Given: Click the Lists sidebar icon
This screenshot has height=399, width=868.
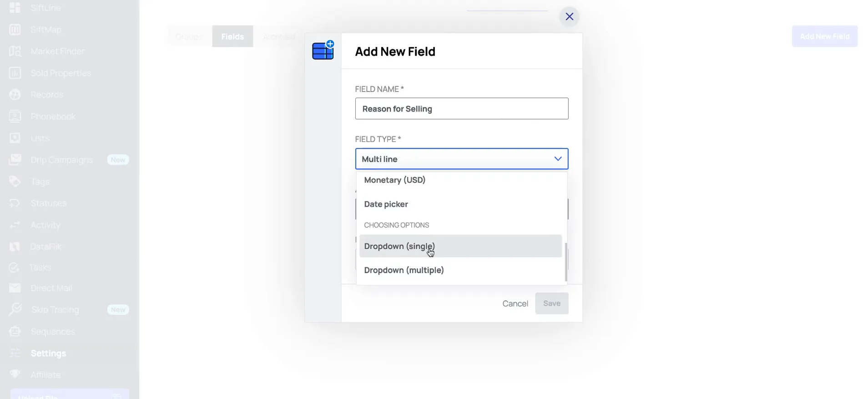Looking at the screenshot, I should [x=15, y=138].
